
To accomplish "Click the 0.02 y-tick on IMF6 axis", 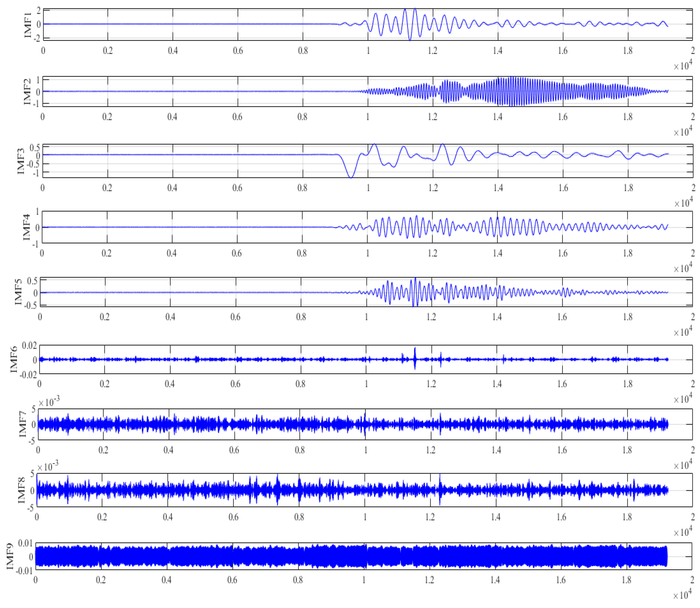I will 29,346.
